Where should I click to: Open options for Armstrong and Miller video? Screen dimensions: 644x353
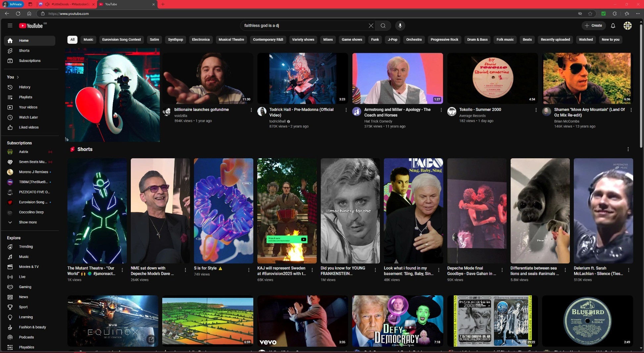(x=441, y=110)
